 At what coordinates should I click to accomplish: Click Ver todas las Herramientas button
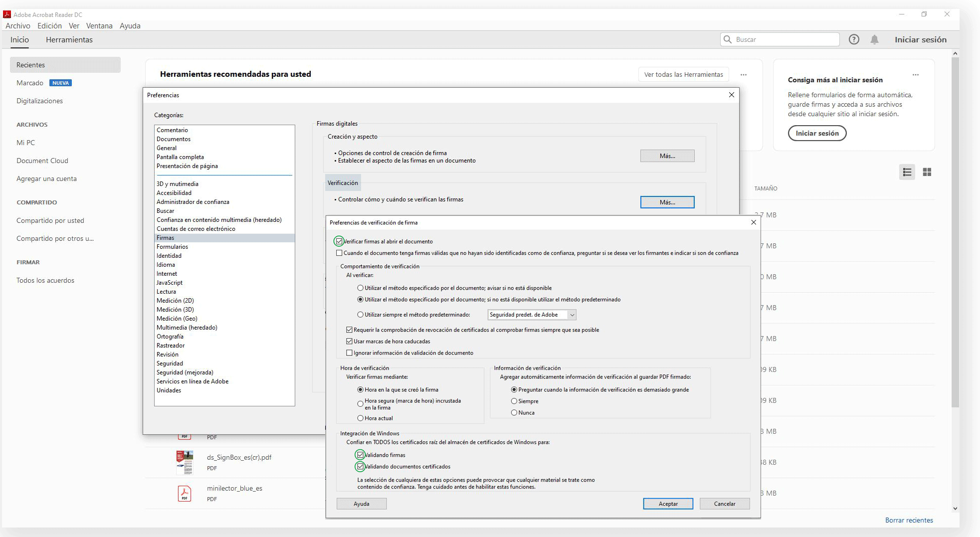(x=683, y=74)
